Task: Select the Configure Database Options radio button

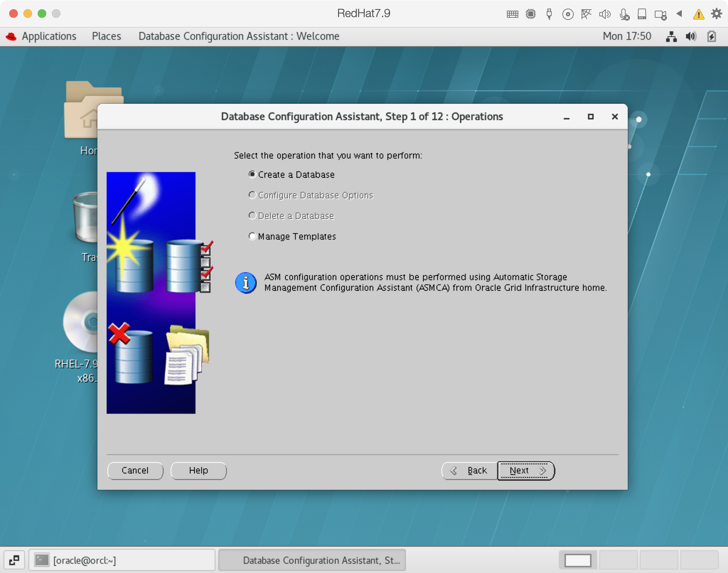Action: (x=252, y=195)
